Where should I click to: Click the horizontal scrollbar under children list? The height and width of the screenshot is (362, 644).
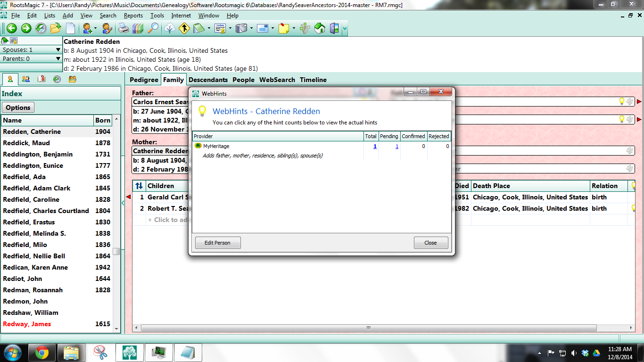tap(387, 328)
